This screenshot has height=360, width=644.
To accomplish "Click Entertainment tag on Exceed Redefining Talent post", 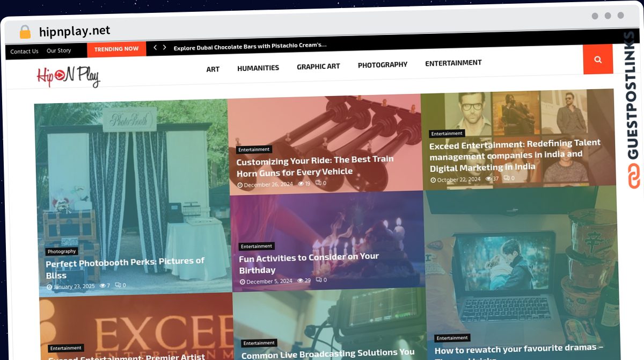I will click(447, 133).
